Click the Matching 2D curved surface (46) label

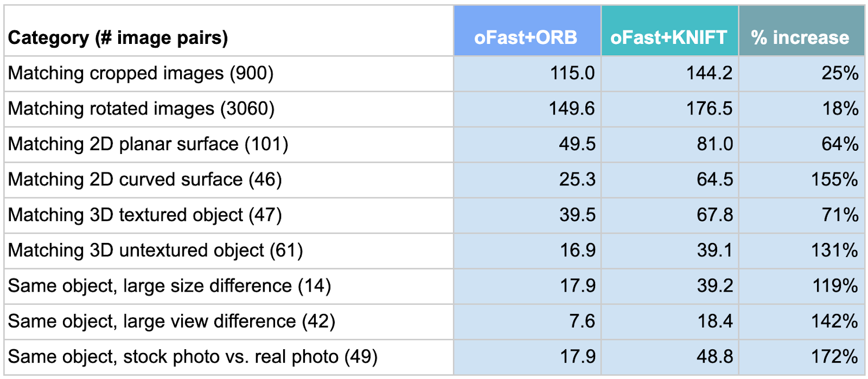(x=145, y=179)
